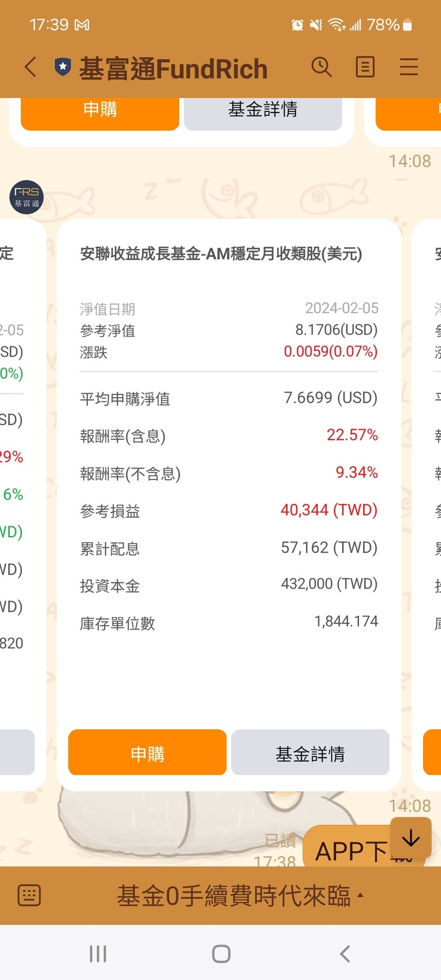The image size is (441, 980).
Task: Open the notes list icon in header
Action: [365, 67]
